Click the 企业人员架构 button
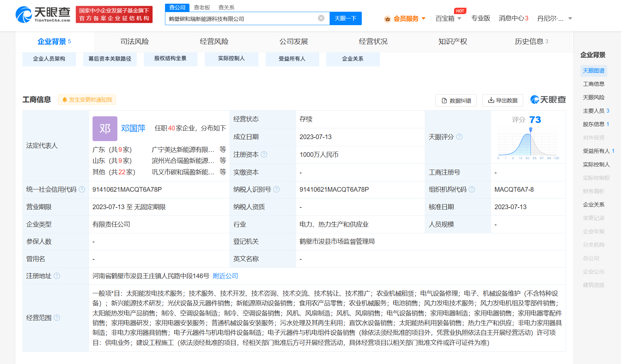621x364 pixels. pyautogui.click(x=49, y=59)
